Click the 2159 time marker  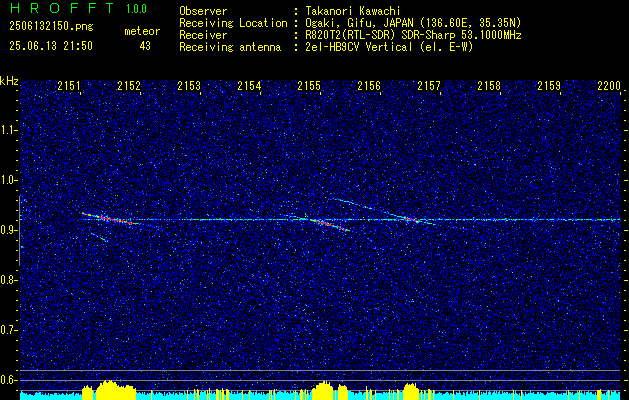point(549,85)
